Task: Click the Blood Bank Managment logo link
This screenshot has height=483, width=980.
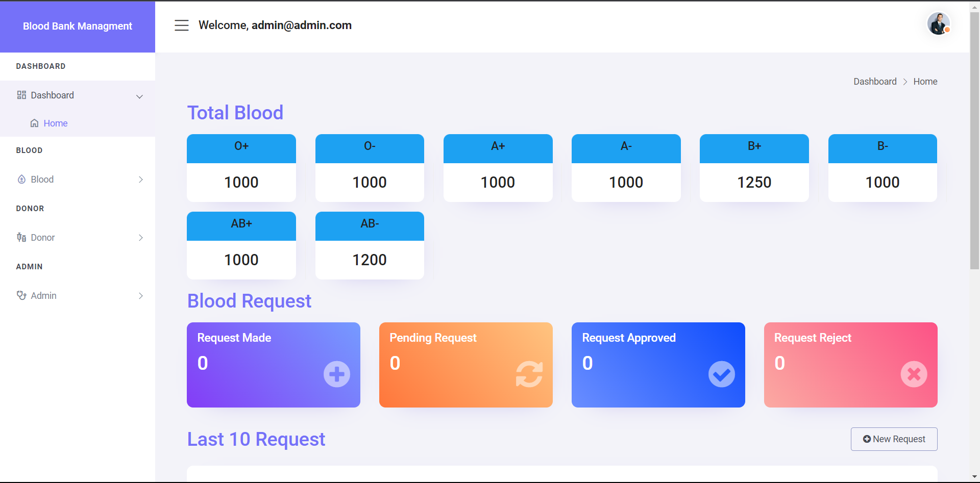Action: [x=78, y=26]
